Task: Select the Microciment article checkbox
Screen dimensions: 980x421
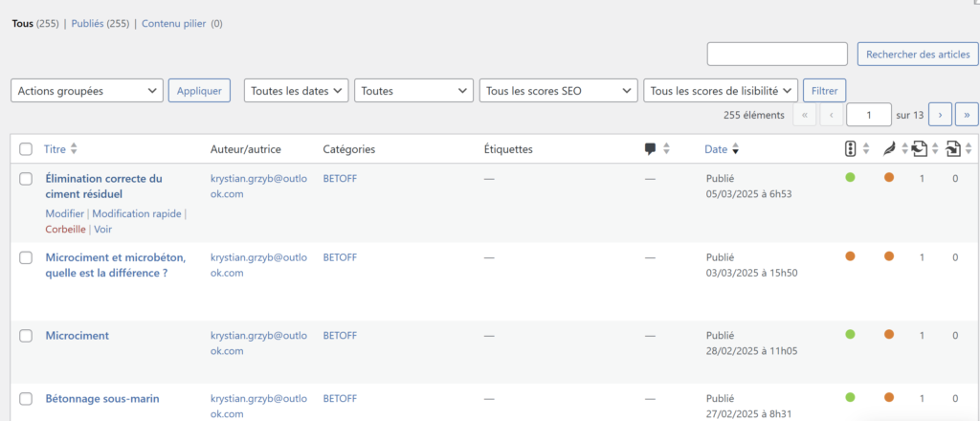Action: pyautogui.click(x=26, y=336)
